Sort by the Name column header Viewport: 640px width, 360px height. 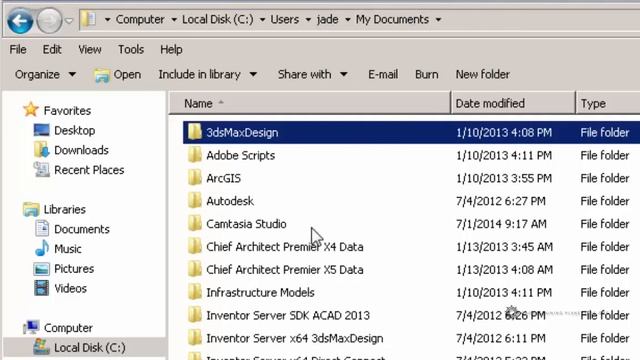point(310,103)
